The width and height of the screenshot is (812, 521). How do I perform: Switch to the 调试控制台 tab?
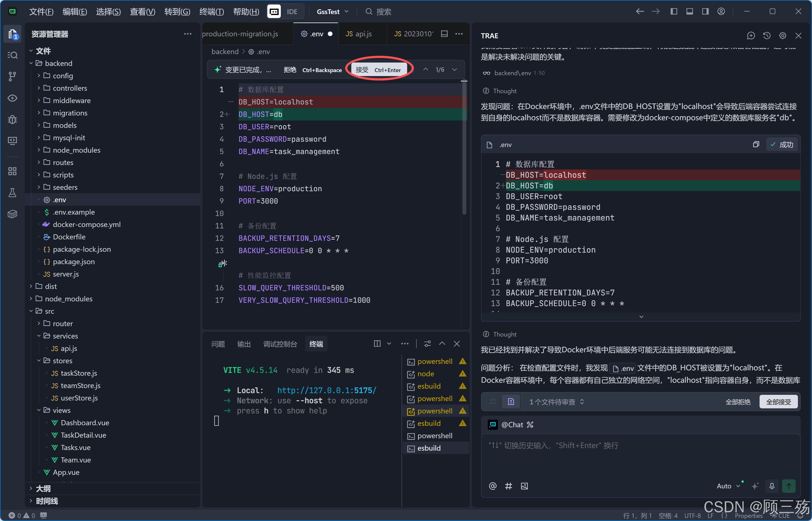tap(280, 344)
